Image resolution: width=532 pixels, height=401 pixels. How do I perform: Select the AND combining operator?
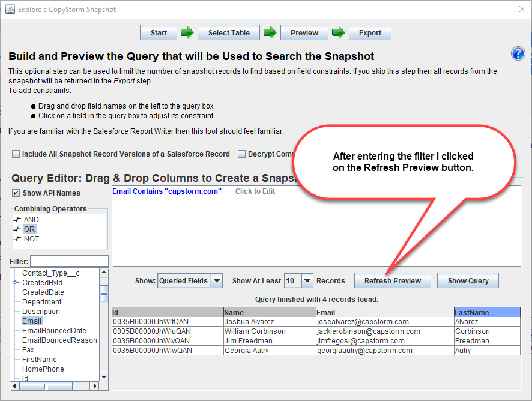31,220
